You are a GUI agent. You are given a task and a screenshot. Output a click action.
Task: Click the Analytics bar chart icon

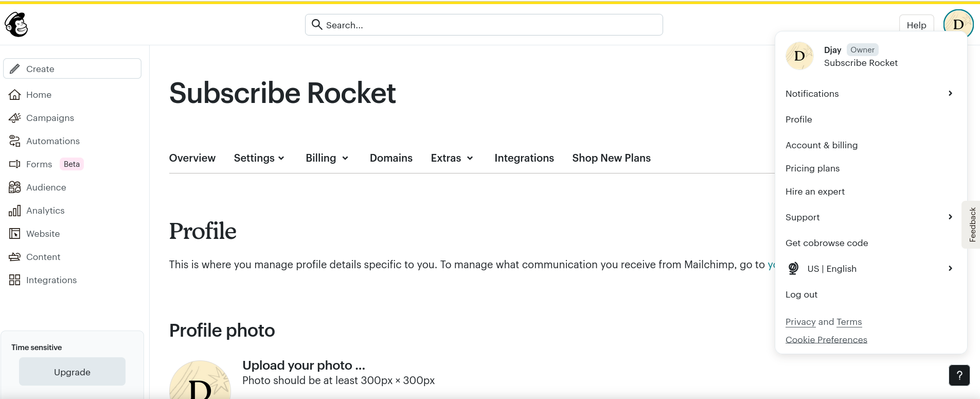tap(15, 211)
